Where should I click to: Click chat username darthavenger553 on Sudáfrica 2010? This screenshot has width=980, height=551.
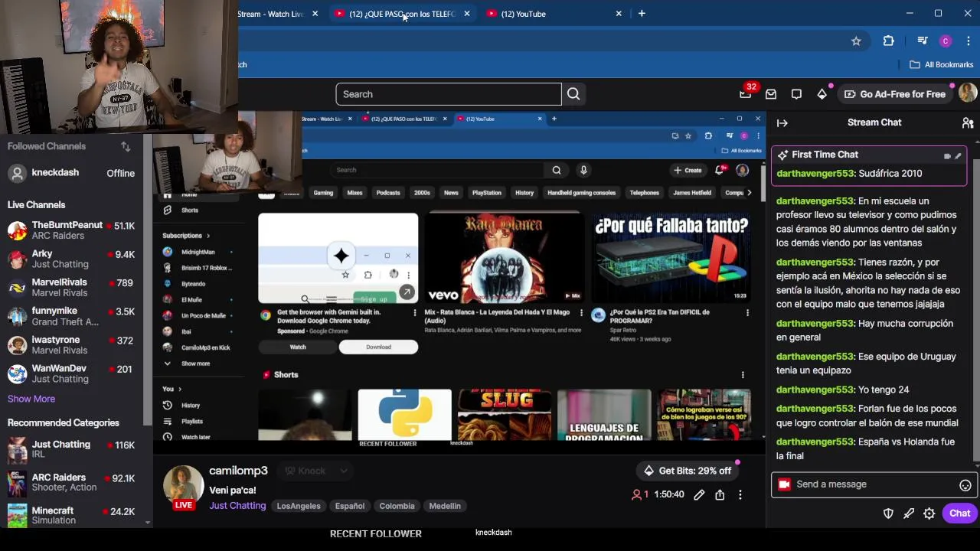coord(815,174)
